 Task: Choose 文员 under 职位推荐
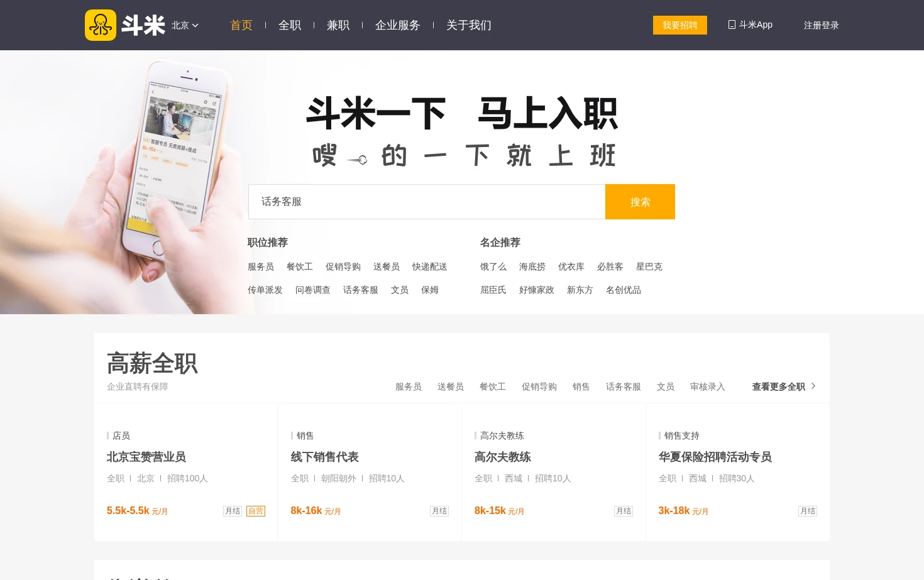coord(400,290)
